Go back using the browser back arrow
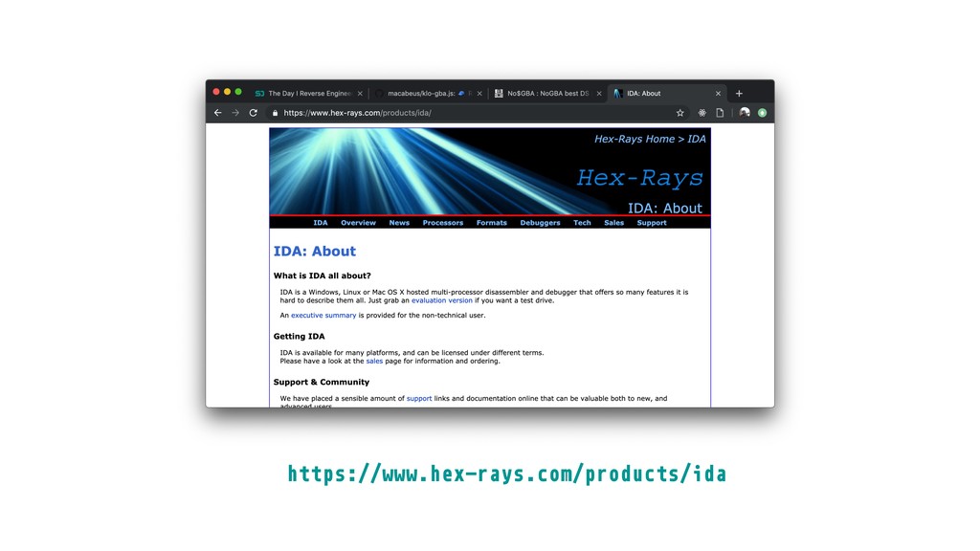Image resolution: width=980 pixels, height=551 pixels. click(x=217, y=113)
